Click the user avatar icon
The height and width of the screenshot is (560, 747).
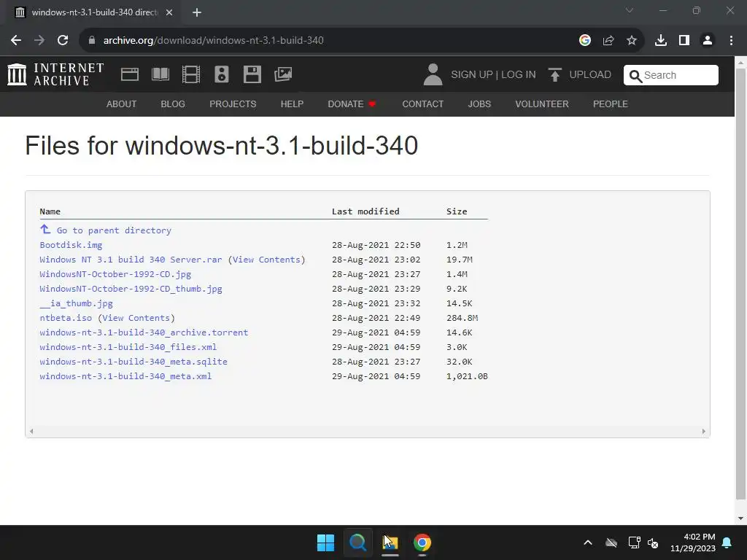(433, 74)
